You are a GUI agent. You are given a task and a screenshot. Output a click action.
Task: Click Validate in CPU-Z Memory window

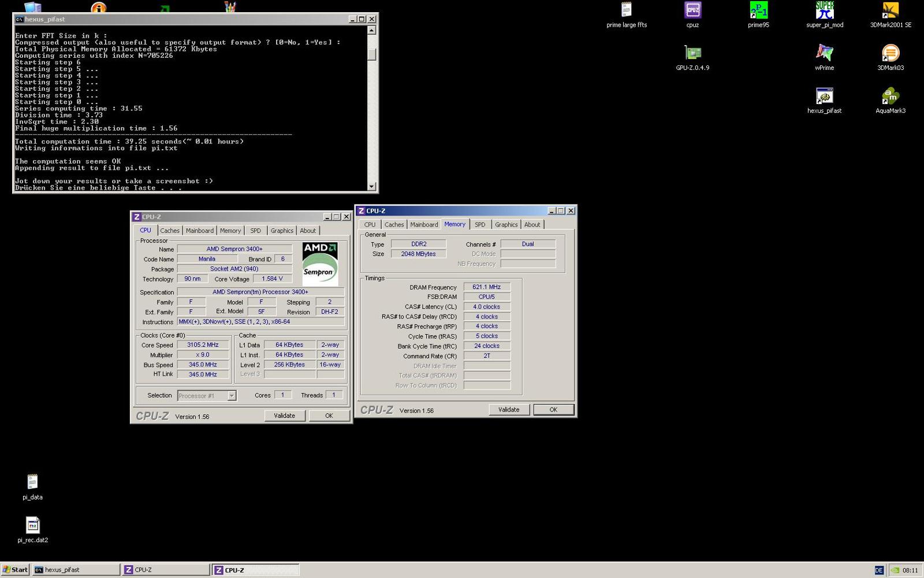click(509, 409)
